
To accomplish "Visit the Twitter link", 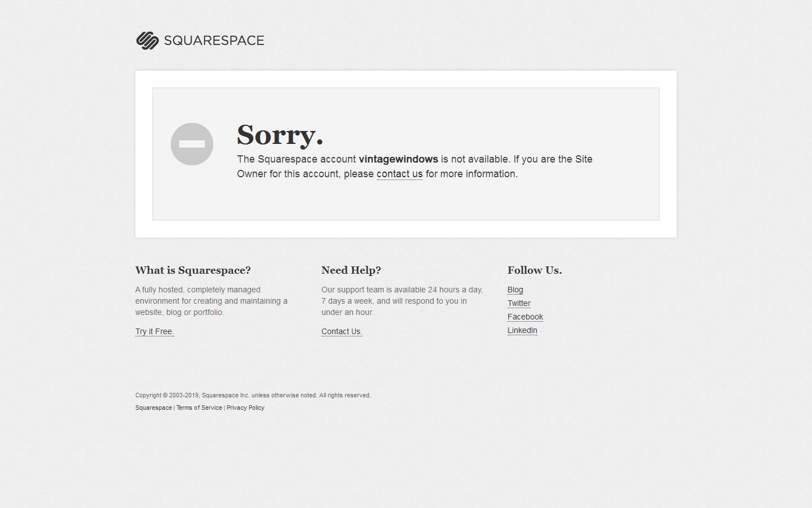I will 519,303.
